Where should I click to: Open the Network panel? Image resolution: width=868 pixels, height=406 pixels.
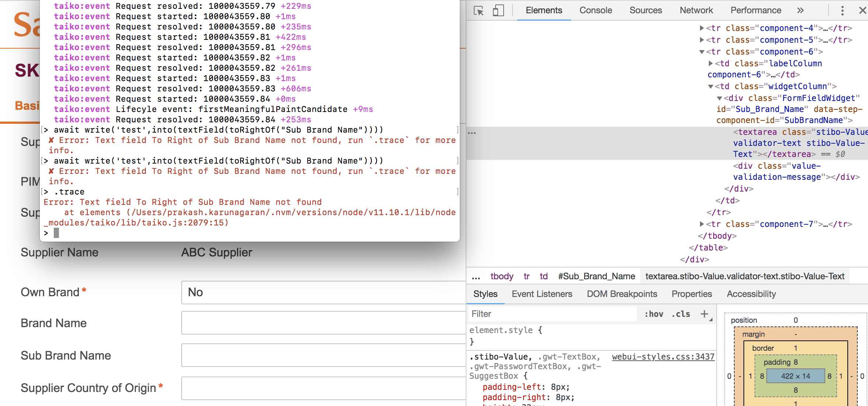[x=696, y=11]
